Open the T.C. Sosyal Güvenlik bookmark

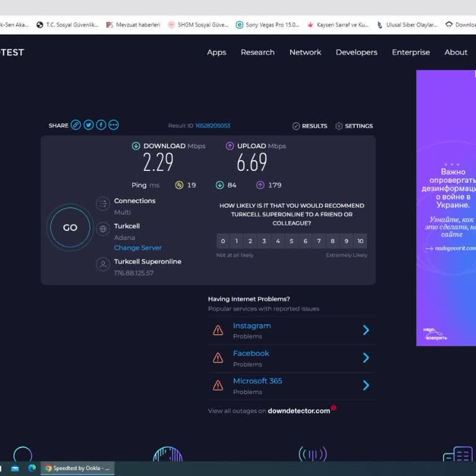[68, 25]
